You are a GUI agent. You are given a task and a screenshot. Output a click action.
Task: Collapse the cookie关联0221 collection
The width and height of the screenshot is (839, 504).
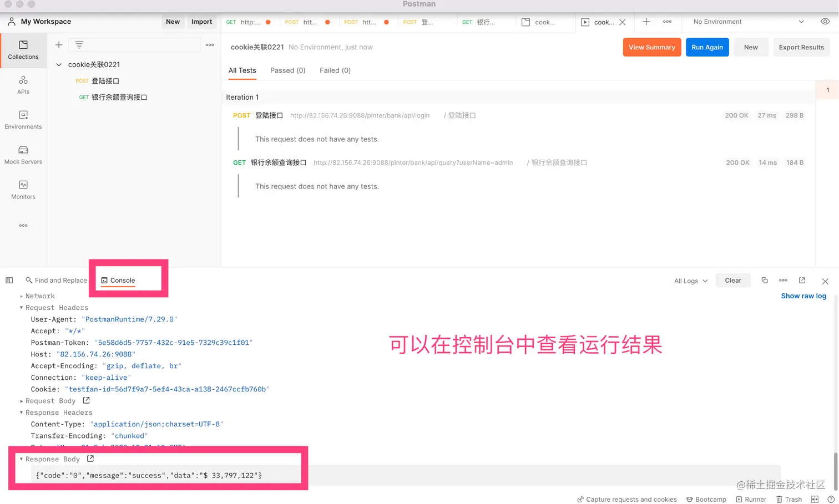pyautogui.click(x=59, y=65)
